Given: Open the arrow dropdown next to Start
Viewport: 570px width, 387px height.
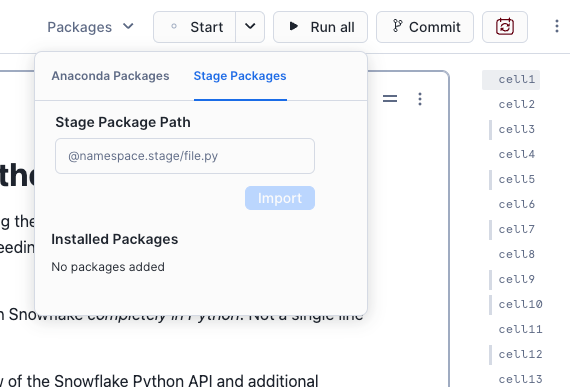Looking at the screenshot, I should coord(250,27).
